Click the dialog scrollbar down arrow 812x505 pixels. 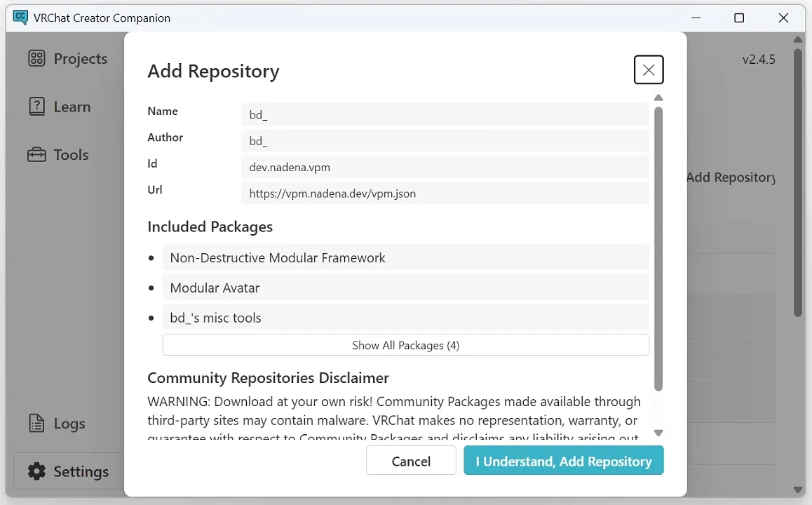click(x=658, y=433)
